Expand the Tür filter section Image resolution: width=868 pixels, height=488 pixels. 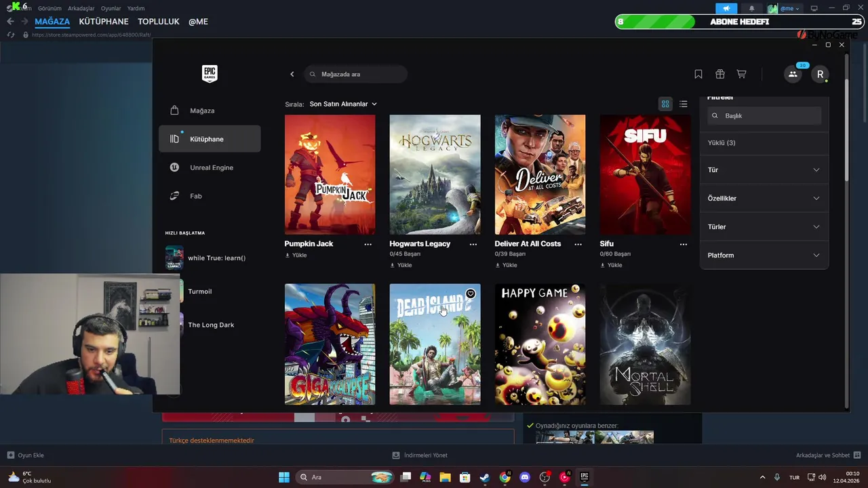pyautogui.click(x=764, y=170)
